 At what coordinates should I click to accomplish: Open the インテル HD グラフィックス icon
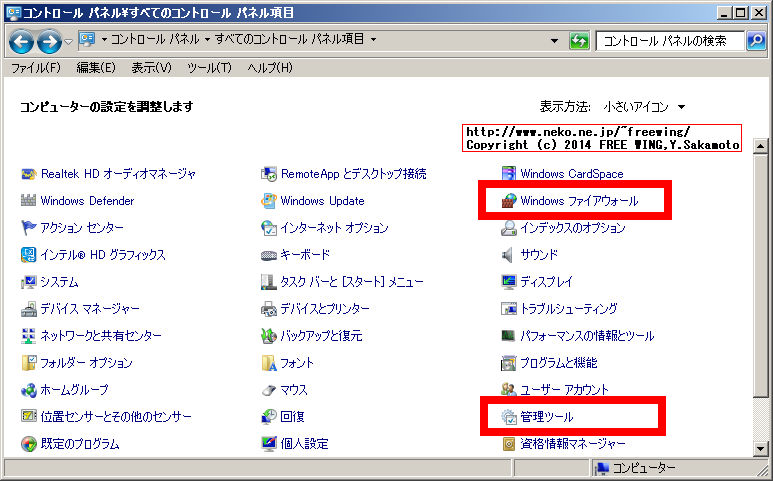point(29,255)
